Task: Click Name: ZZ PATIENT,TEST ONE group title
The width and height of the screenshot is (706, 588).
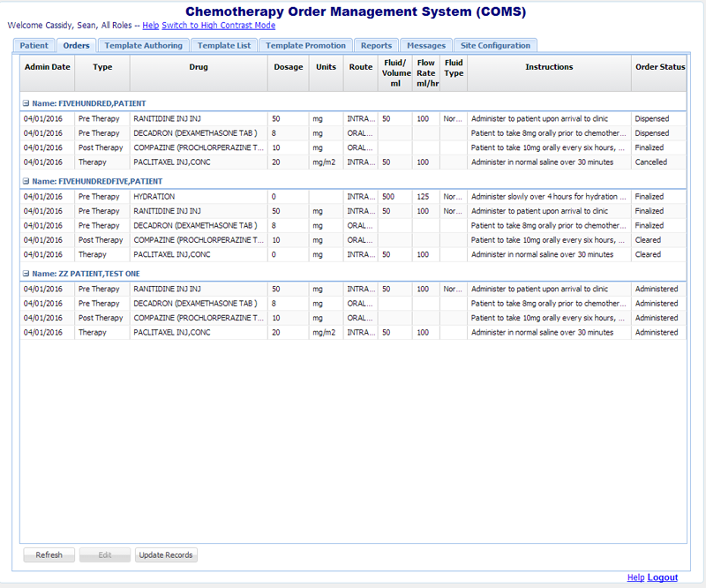Action: click(86, 274)
